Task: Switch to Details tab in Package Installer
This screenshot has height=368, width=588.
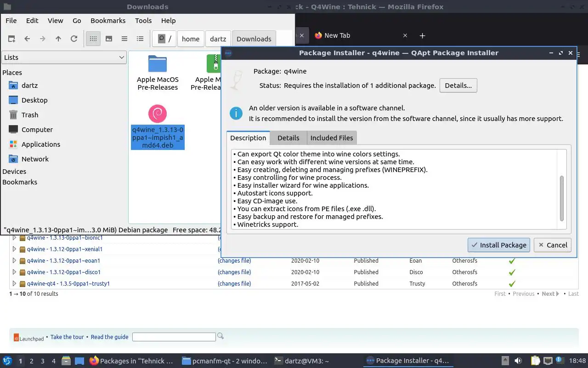Action: pyautogui.click(x=288, y=138)
